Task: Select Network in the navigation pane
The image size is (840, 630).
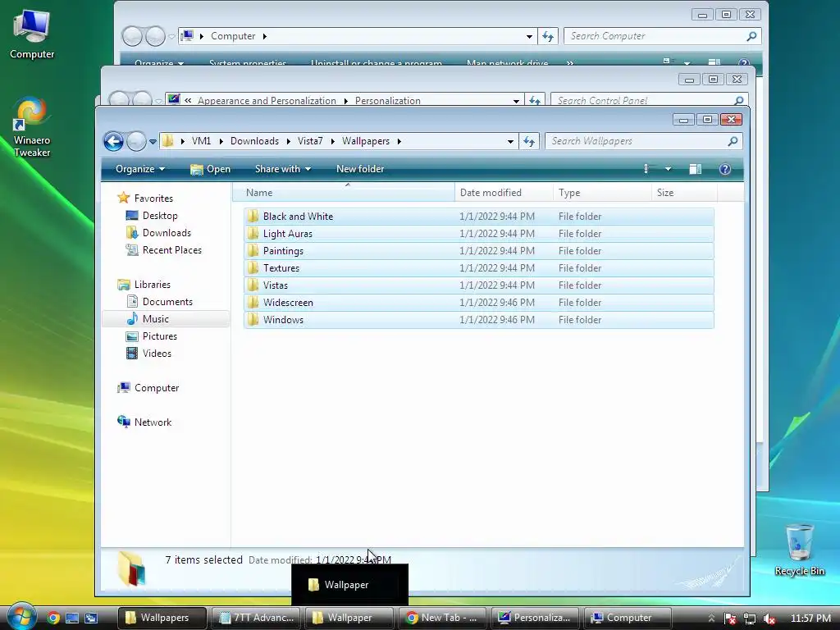Action: [x=144, y=422]
